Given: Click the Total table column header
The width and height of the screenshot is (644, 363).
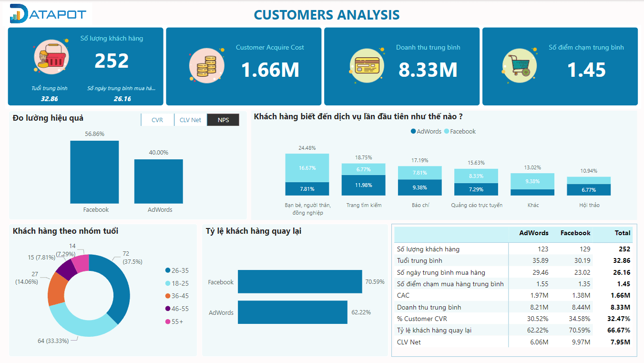Looking at the screenshot, I should pos(623,233).
